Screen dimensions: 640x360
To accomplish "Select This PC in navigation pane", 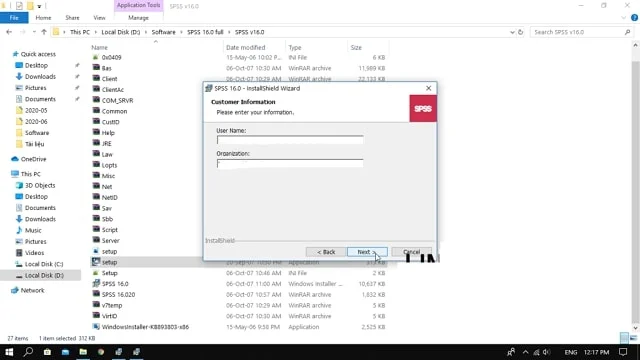I will [x=31, y=174].
